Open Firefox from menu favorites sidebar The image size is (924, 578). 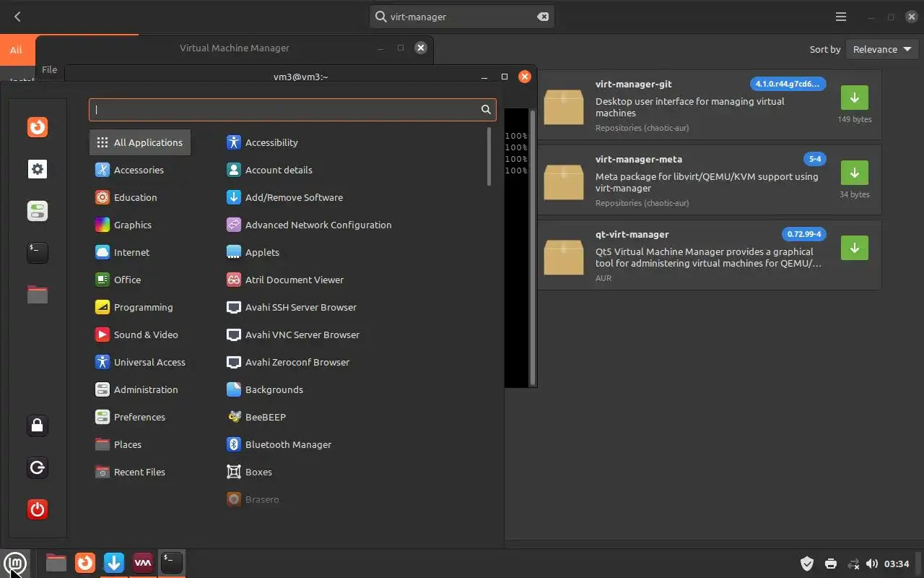[x=38, y=127]
